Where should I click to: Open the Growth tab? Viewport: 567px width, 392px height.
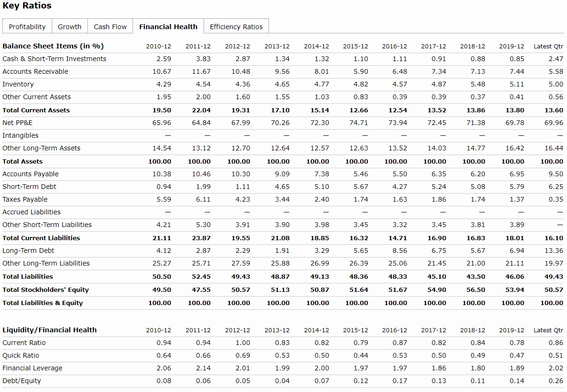point(70,27)
